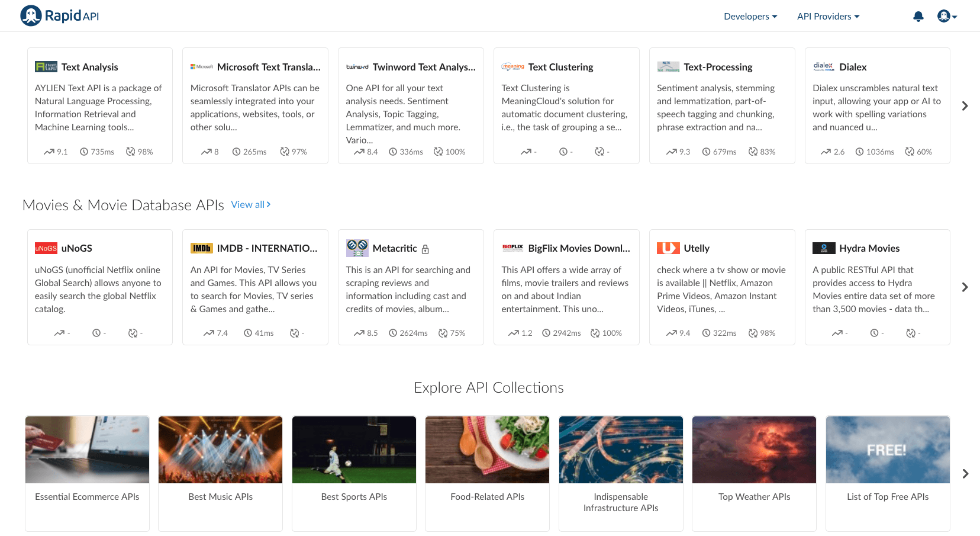Open Best Music APIs collection thumbnail
980x536 pixels.
pyautogui.click(x=221, y=450)
